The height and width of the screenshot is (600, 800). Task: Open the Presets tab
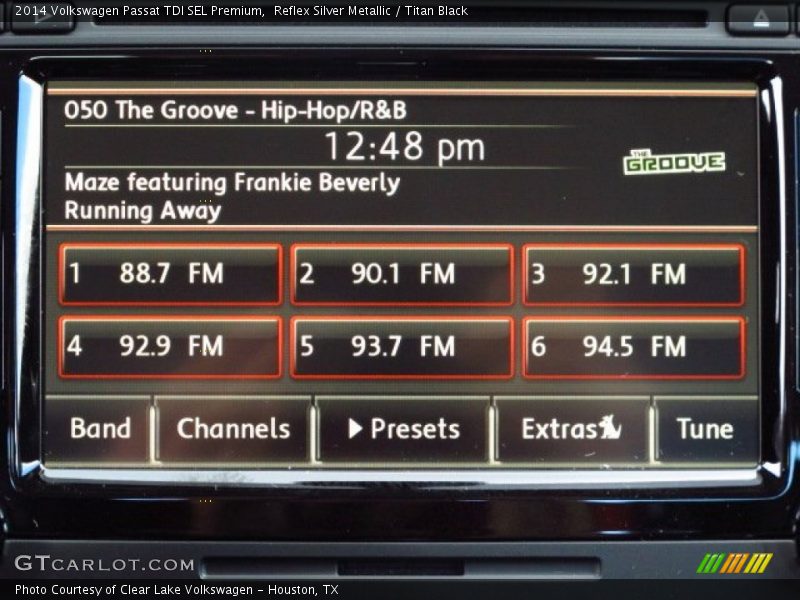404,429
